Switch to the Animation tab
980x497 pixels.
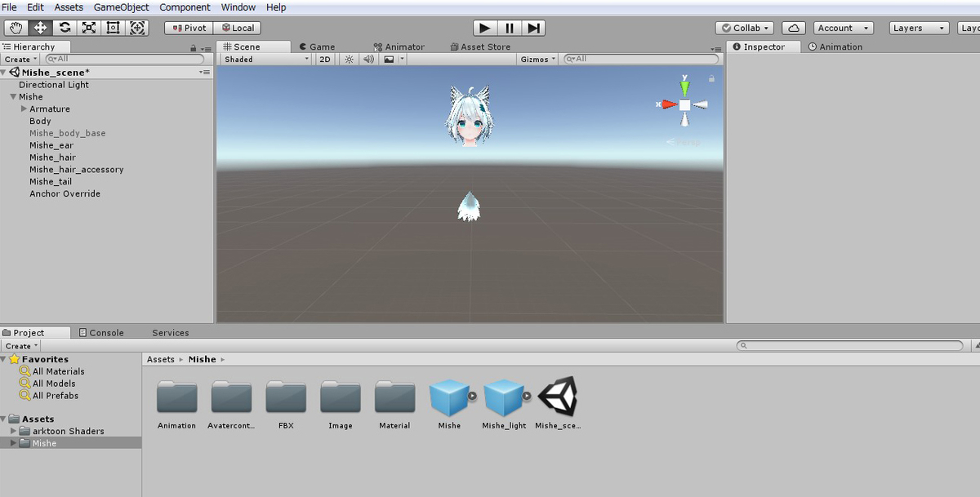(x=835, y=47)
